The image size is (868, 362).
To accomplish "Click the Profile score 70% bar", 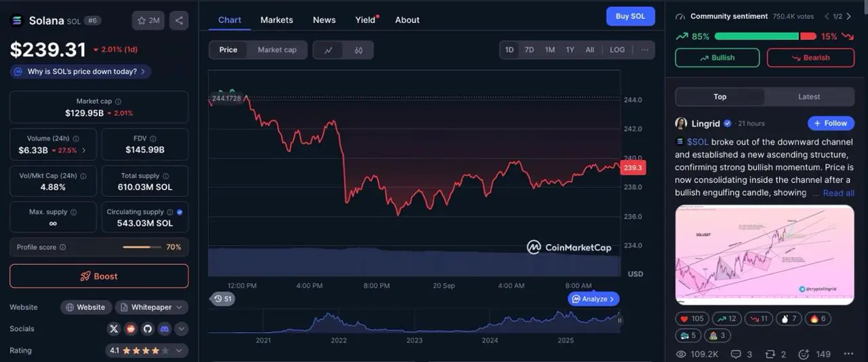I will pyautogui.click(x=141, y=247).
